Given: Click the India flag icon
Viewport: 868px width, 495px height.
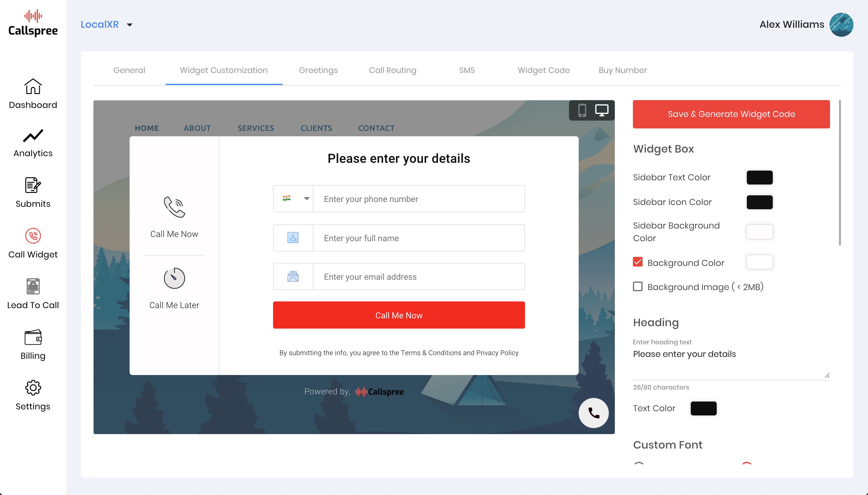Looking at the screenshot, I should click(287, 198).
